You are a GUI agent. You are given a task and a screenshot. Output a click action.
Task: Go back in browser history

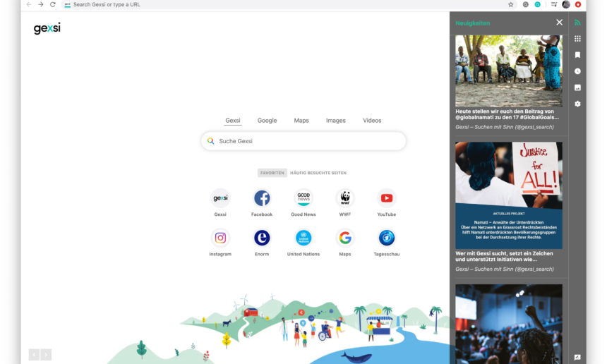pyautogui.click(x=29, y=5)
